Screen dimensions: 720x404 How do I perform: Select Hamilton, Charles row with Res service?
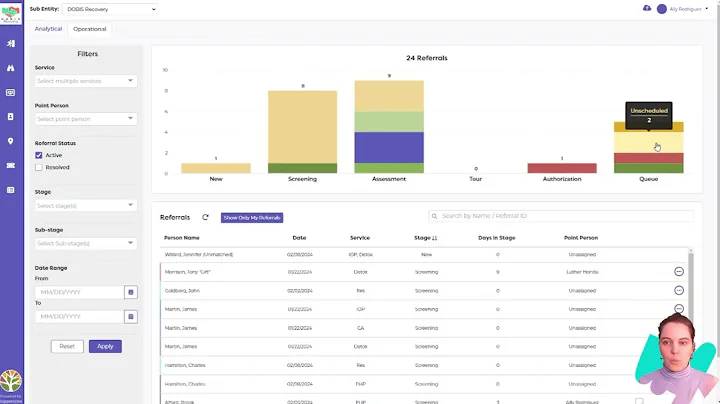pyautogui.click(x=424, y=365)
